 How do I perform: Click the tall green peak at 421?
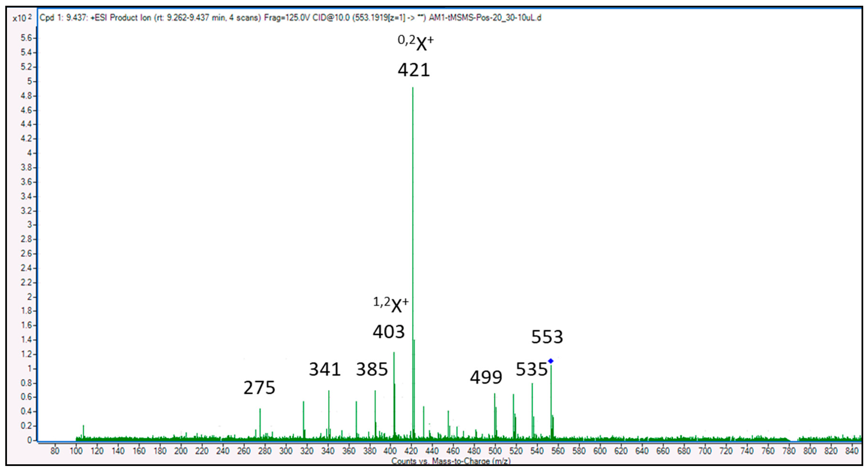click(413, 236)
